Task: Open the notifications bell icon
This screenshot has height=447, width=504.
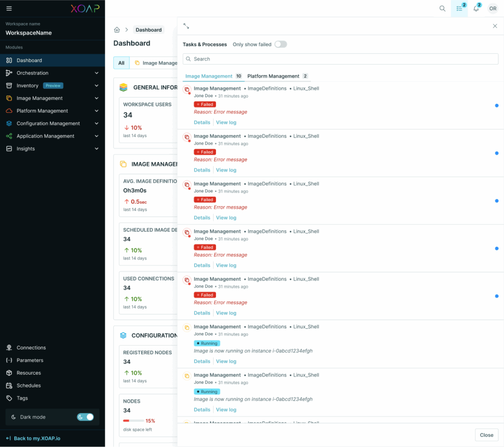Action: 475,8
